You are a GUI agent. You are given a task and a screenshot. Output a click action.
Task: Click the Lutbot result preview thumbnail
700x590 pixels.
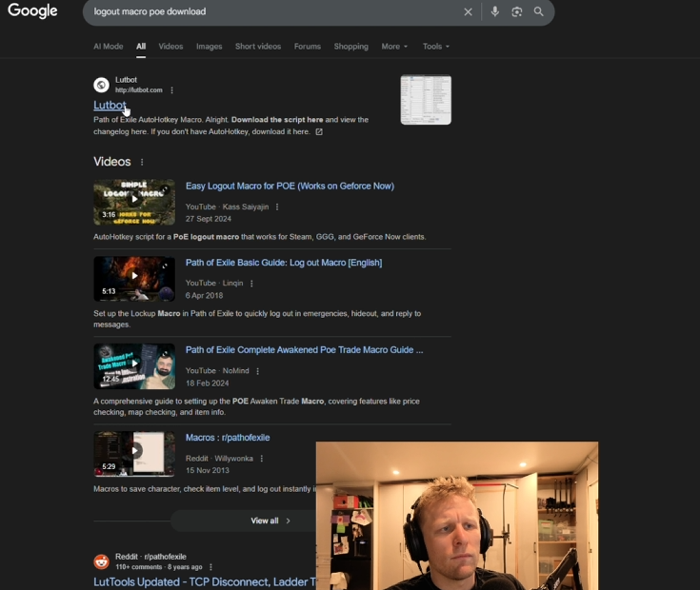click(x=426, y=100)
